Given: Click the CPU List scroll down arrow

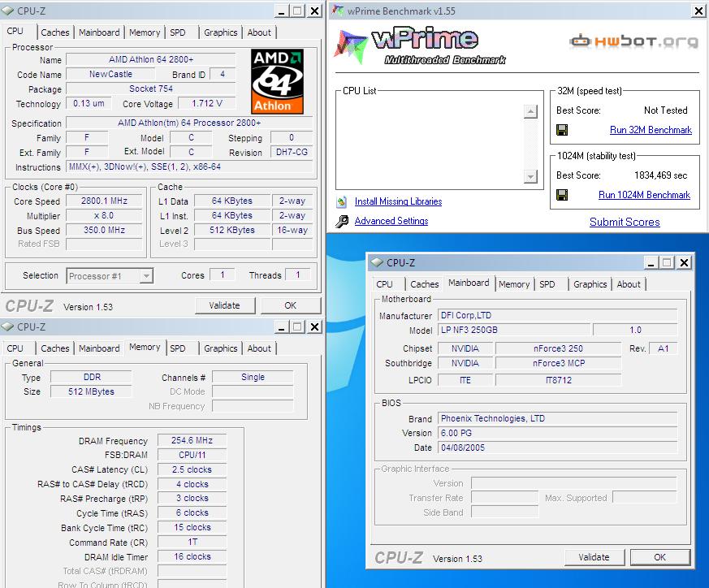Looking at the screenshot, I should click(x=530, y=176).
